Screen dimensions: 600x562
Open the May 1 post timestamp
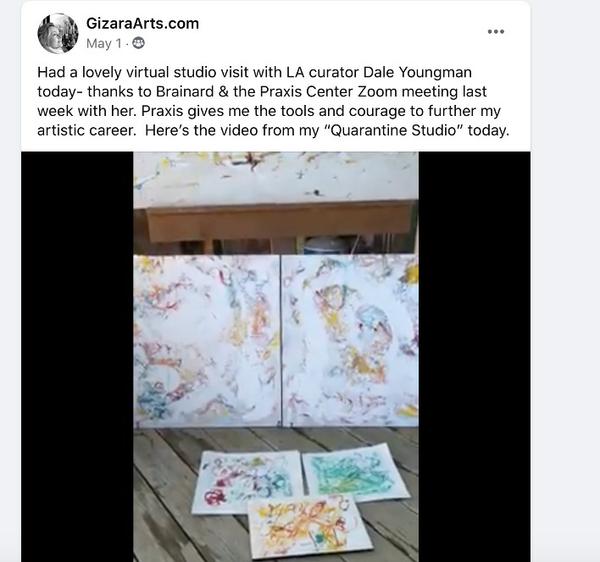[x=103, y=44]
